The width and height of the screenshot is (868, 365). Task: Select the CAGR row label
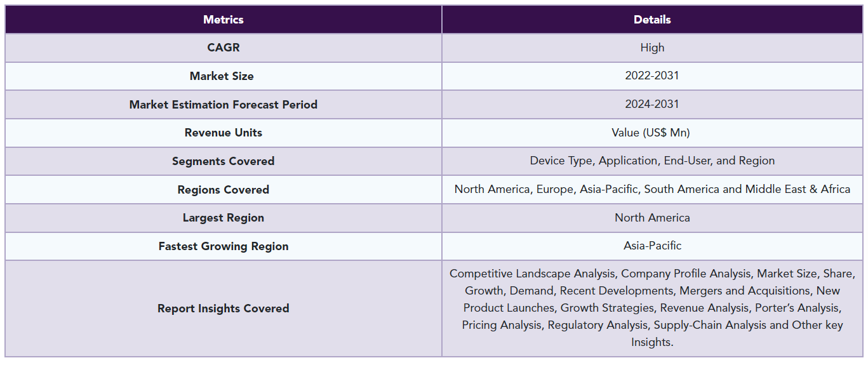click(x=224, y=48)
